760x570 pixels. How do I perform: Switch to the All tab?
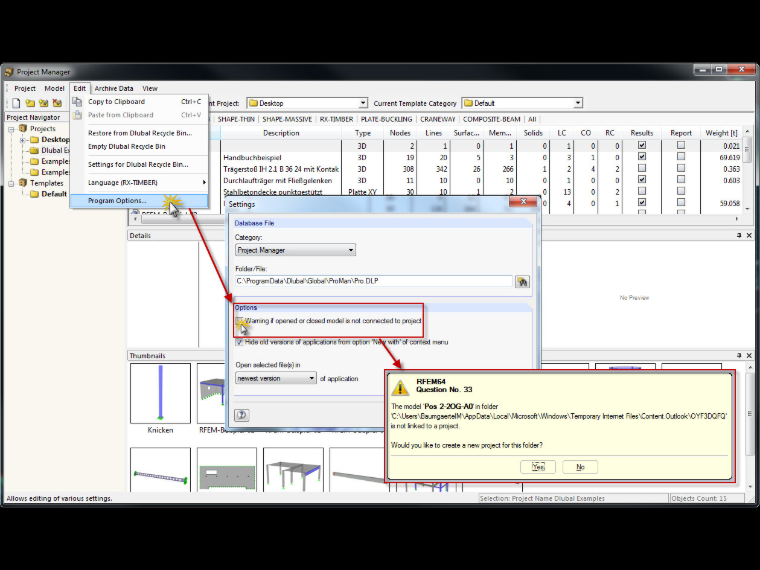[532, 119]
